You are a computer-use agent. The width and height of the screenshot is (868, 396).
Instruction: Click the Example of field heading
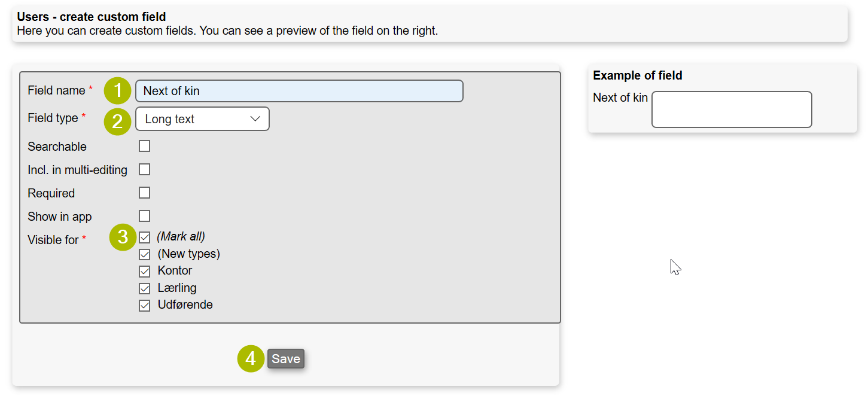click(x=638, y=76)
